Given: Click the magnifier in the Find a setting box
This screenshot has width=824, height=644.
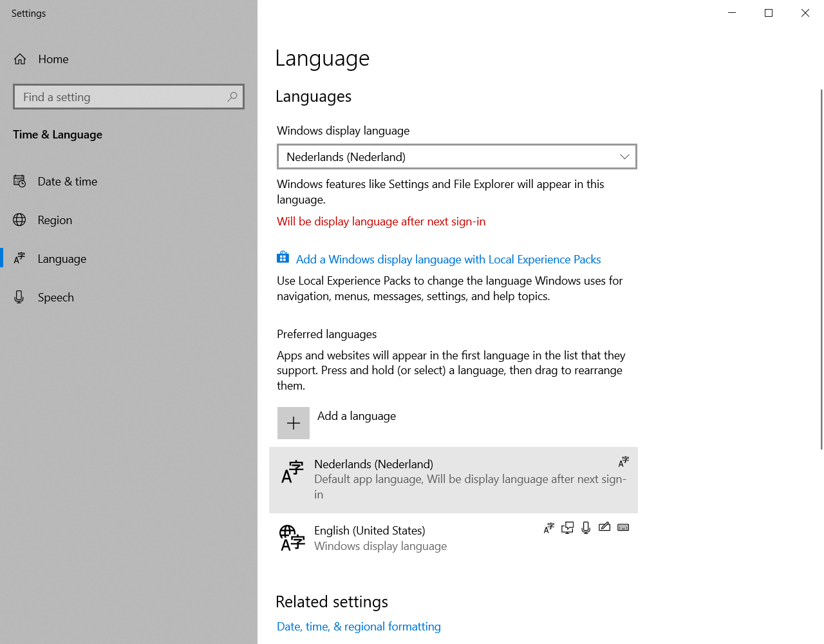Looking at the screenshot, I should 232,97.
